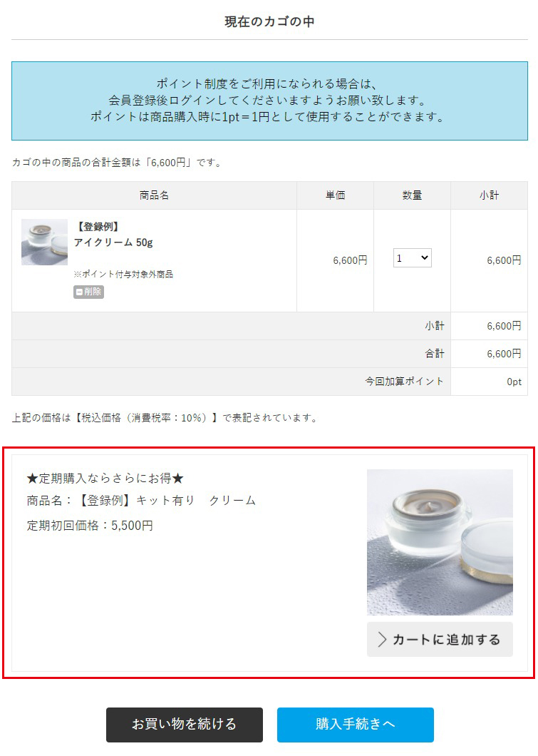
Task: Click the blue point system notice banner
Action: [270, 101]
